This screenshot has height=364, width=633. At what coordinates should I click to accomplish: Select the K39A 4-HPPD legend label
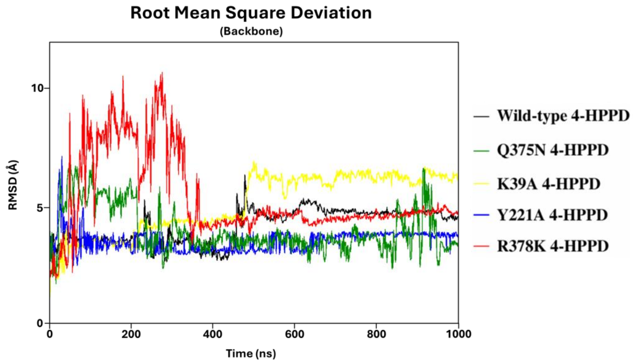549,184
